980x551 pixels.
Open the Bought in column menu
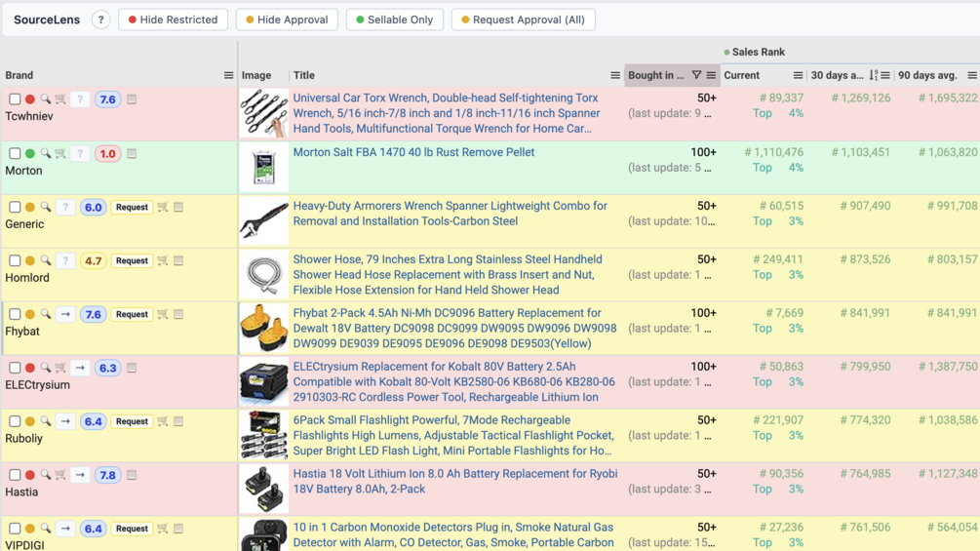click(711, 75)
